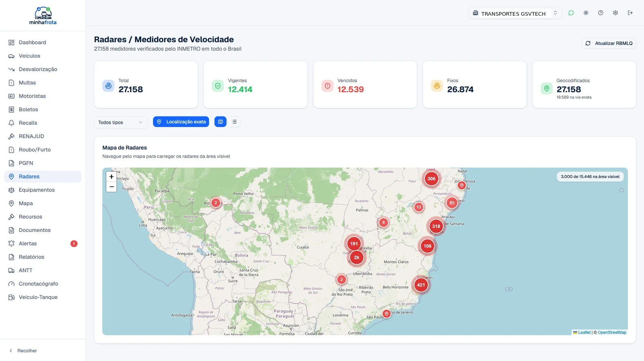This screenshot has height=361, width=644.
Task: Toggle light/dark theme sun icon
Action: [x=586, y=13]
